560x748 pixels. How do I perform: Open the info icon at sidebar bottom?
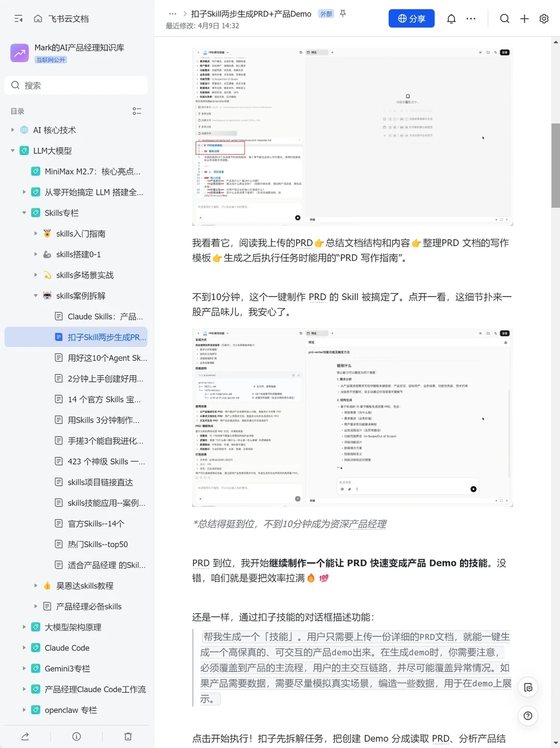tap(77, 737)
